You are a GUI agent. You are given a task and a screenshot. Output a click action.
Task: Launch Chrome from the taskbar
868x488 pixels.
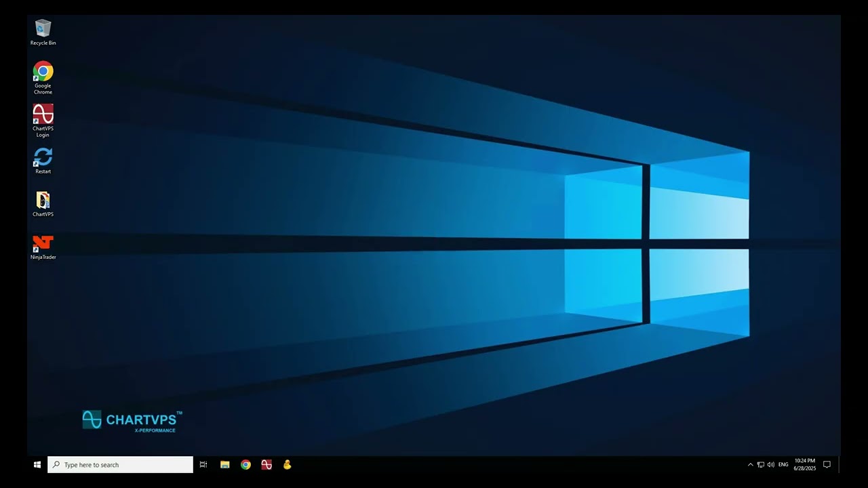click(x=245, y=465)
